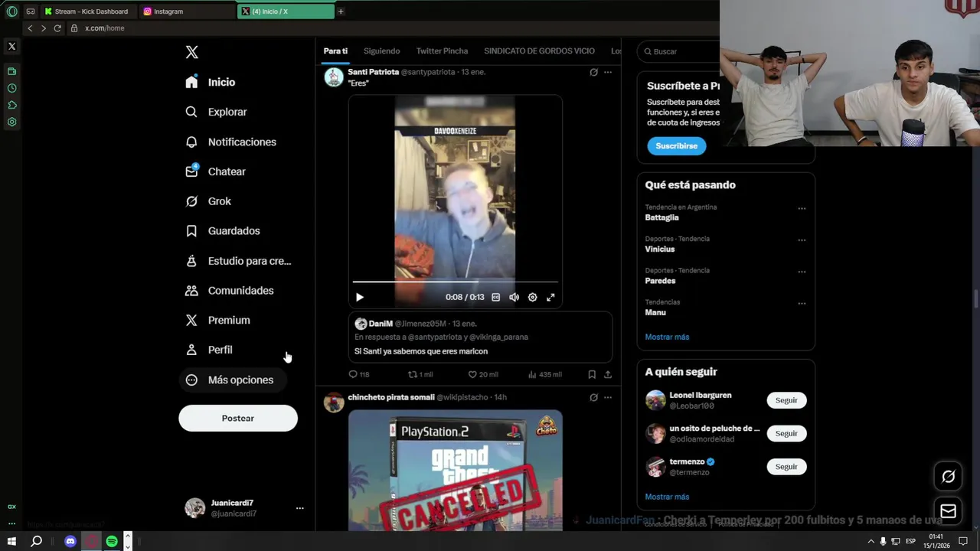Image resolution: width=980 pixels, height=551 pixels.
Task: Click the GX Corner gamepad icon
Action: click(31, 11)
